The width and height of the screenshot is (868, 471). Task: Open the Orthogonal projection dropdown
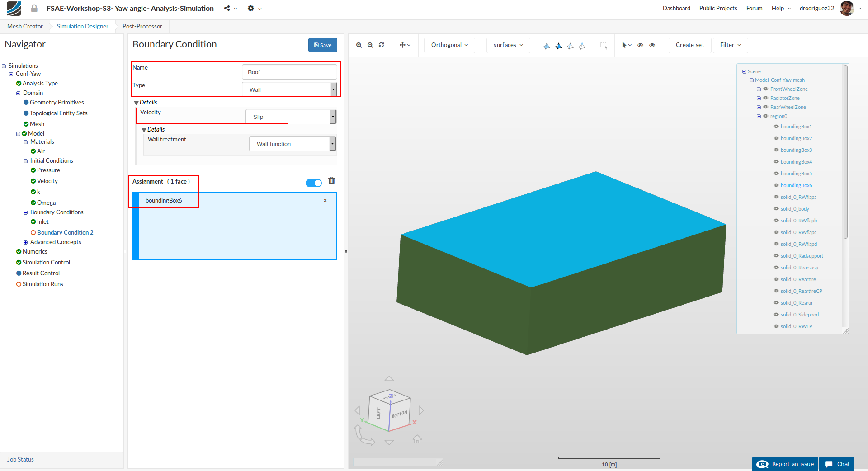tap(449, 45)
